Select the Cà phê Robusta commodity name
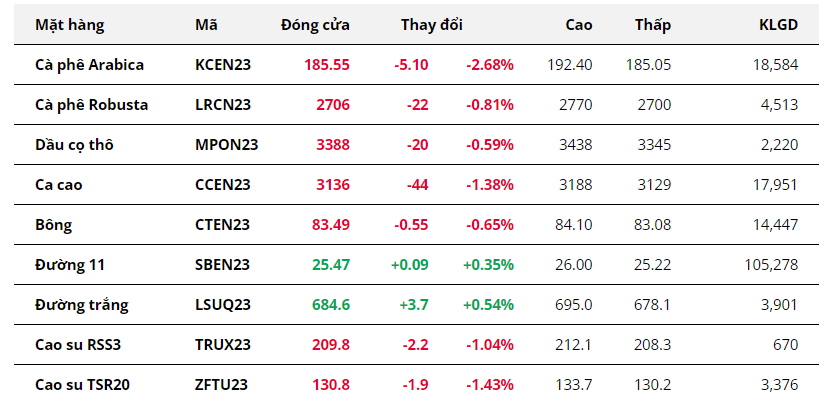 coord(91,104)
